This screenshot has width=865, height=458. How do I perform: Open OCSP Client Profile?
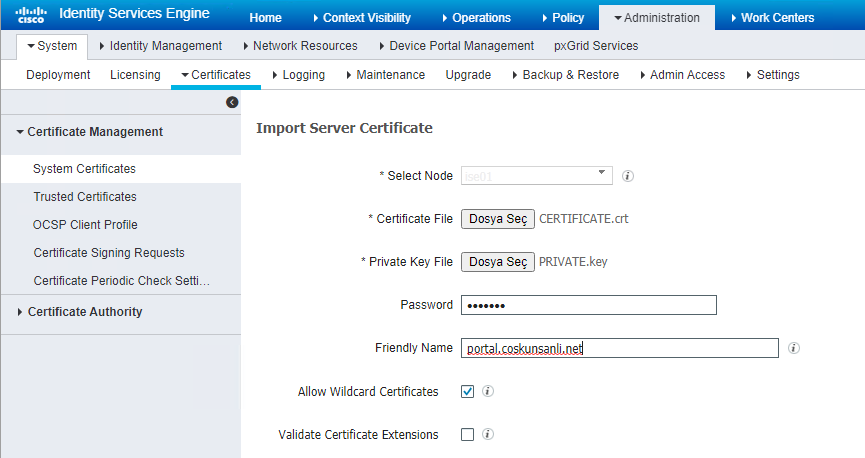pos(85,225)
